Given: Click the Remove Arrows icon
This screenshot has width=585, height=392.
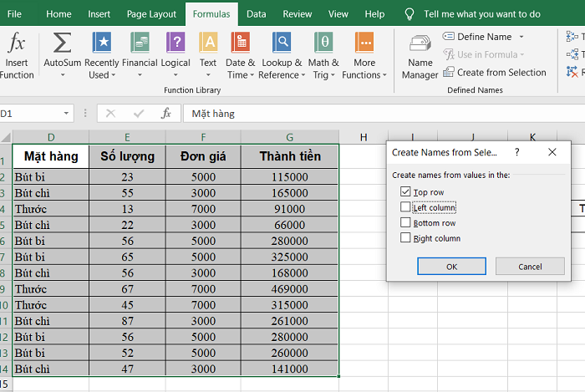Looking at the screenshot, I should (x=572, y=72).
